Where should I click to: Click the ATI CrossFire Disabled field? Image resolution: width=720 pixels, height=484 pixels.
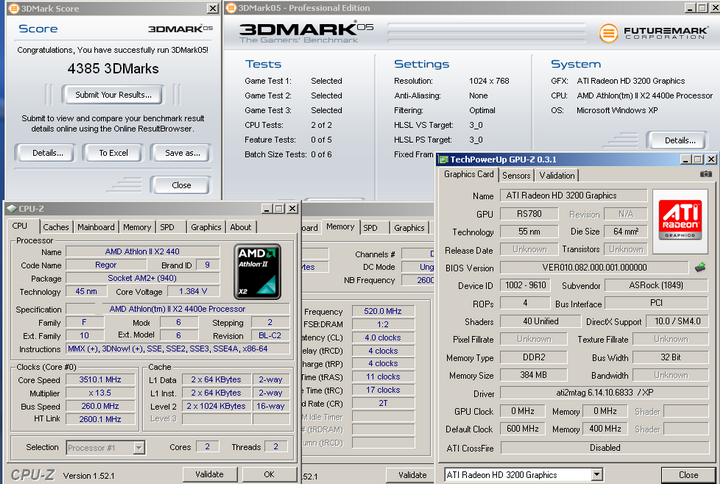tap(604, 447)
